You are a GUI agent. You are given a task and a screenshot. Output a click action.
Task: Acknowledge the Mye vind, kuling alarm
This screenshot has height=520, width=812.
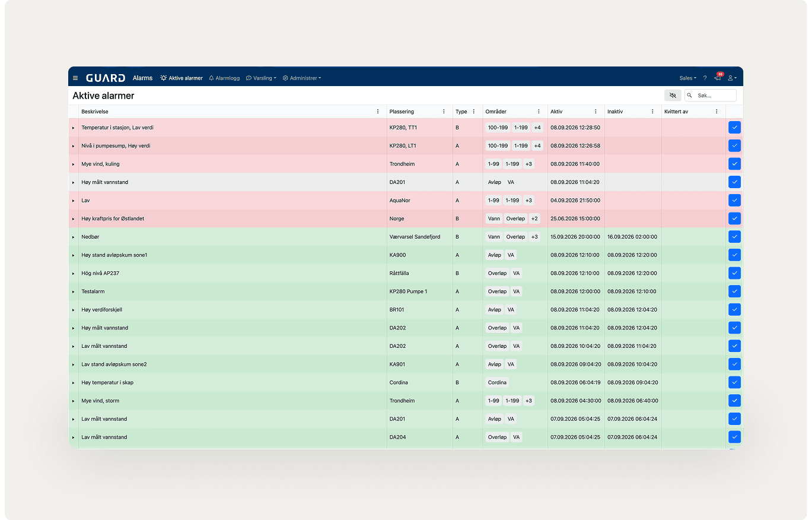pos(734,164)
